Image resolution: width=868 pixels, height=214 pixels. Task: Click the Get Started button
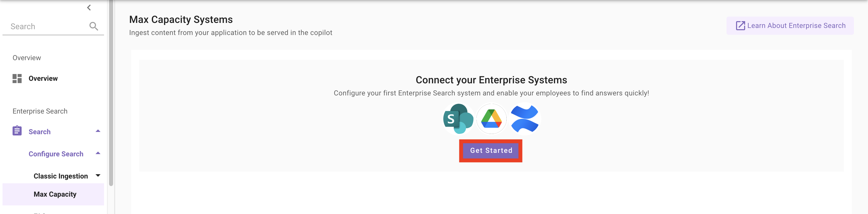491,151
